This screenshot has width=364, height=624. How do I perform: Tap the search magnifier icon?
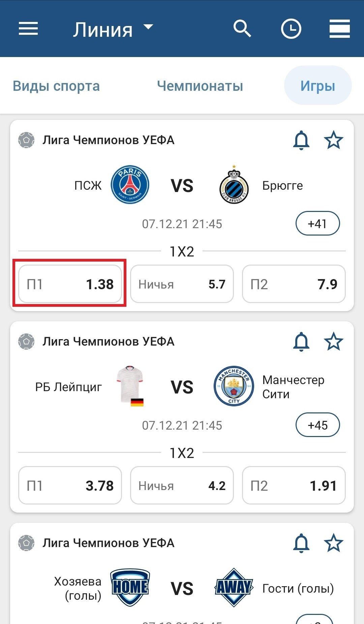242,29
